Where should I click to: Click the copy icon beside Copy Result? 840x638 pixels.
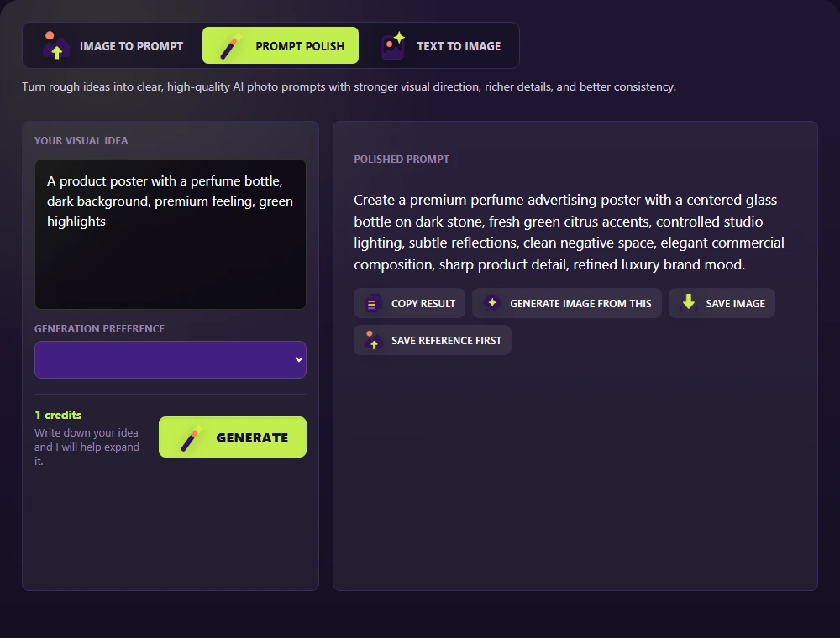point(373,304)
